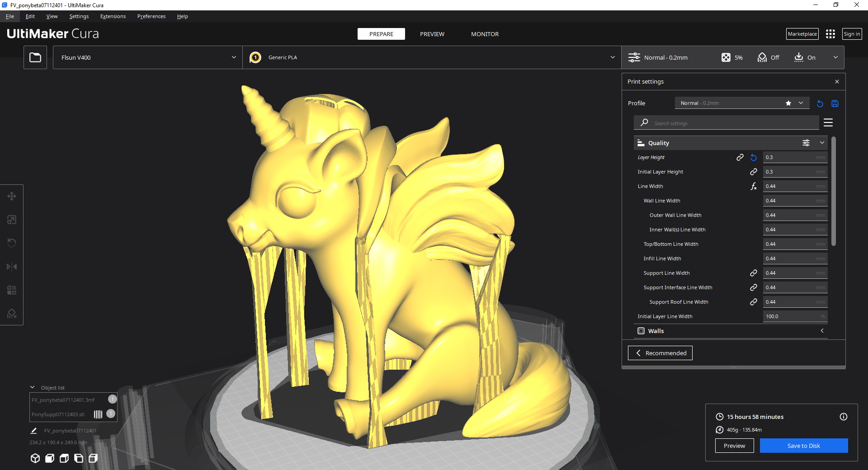
Task: Click the Marketplace button
Action: 802,34
